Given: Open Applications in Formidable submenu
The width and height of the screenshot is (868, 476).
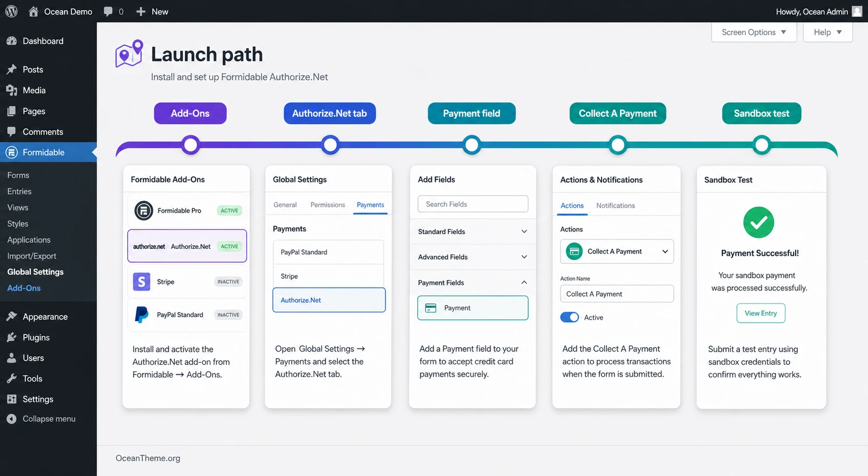Looking at the screenshot, I should pos(29,240).
